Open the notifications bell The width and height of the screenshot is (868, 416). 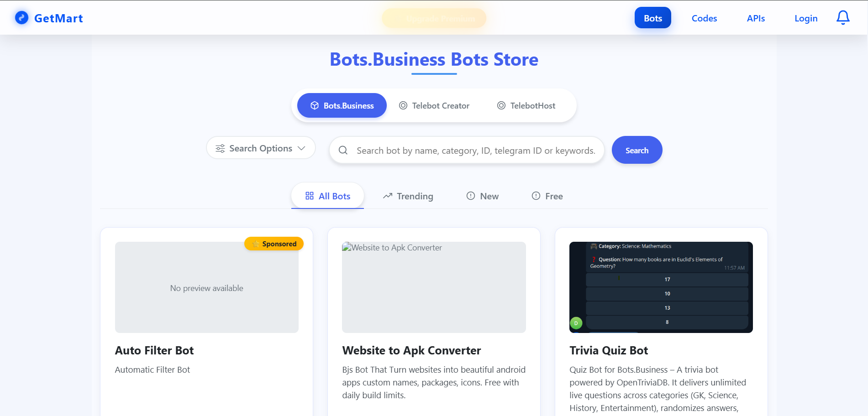tap(843, 18)
